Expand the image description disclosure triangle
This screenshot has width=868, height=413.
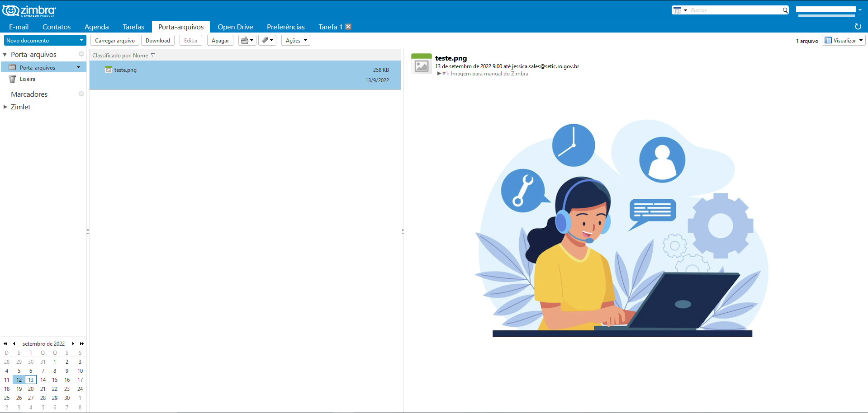click(439, 74)
